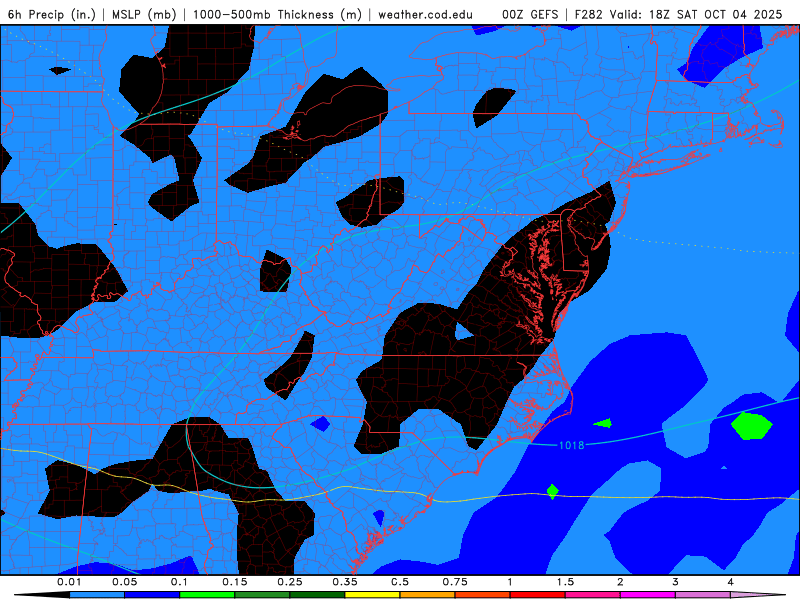Click the dark orange 0.75 legend swatch
The image size is (800, 600).
[483, 595]
